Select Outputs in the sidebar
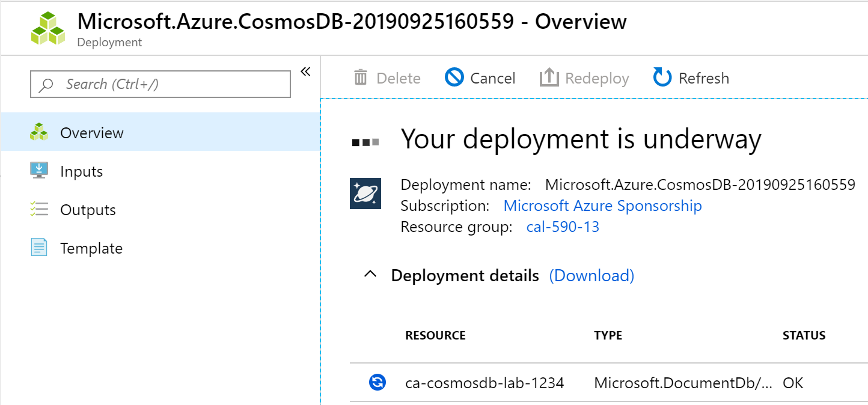Screen dimensions: 868x405 coord(88,210)
